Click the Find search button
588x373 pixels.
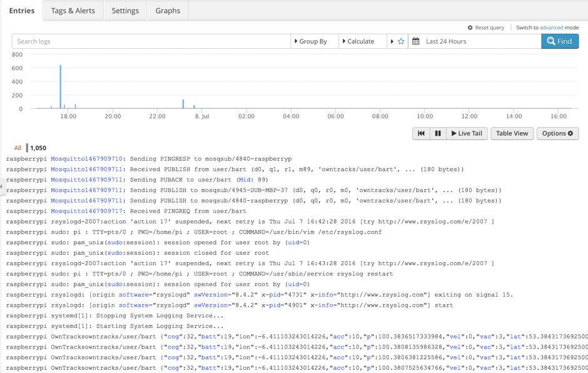(x=559, y=41)
